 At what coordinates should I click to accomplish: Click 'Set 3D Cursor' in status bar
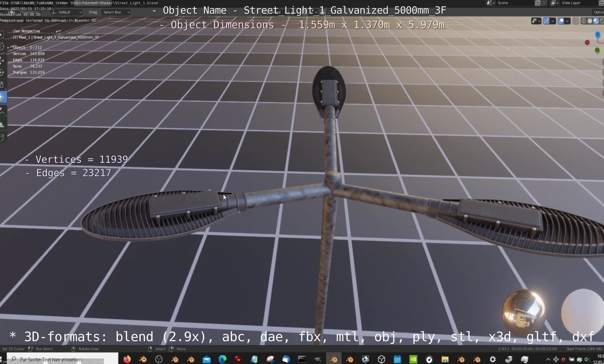tap(13, 349)
